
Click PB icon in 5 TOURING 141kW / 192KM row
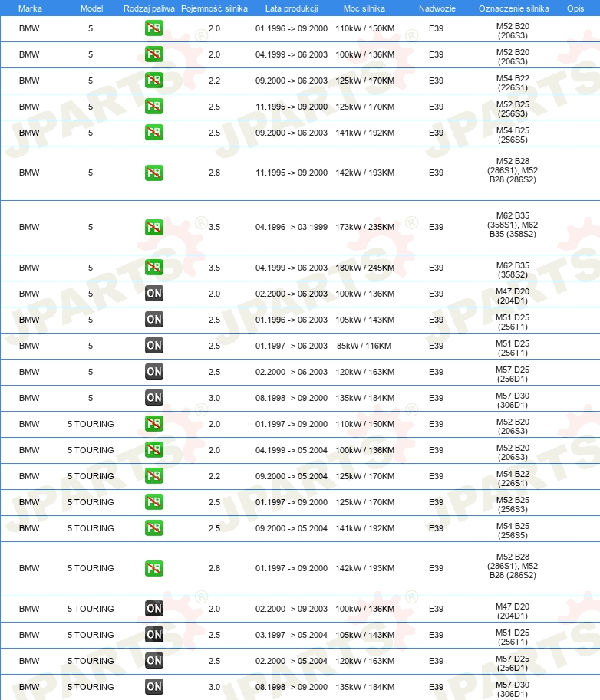pos(153,528)
